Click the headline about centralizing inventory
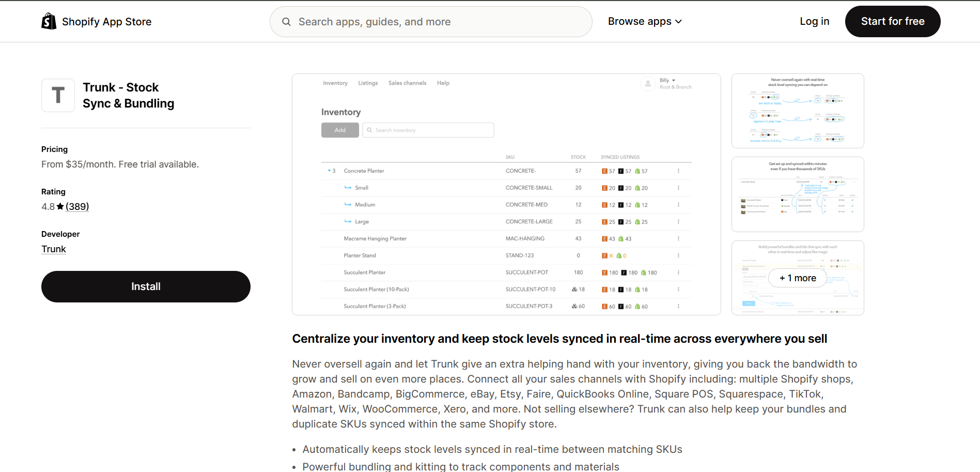The image size is (980, 472). click(559, 339)
